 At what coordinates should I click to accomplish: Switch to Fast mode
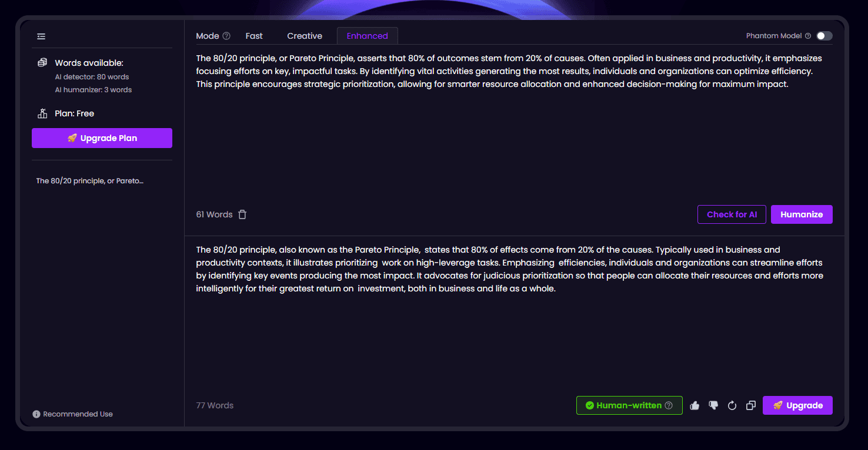pos(254,36)
